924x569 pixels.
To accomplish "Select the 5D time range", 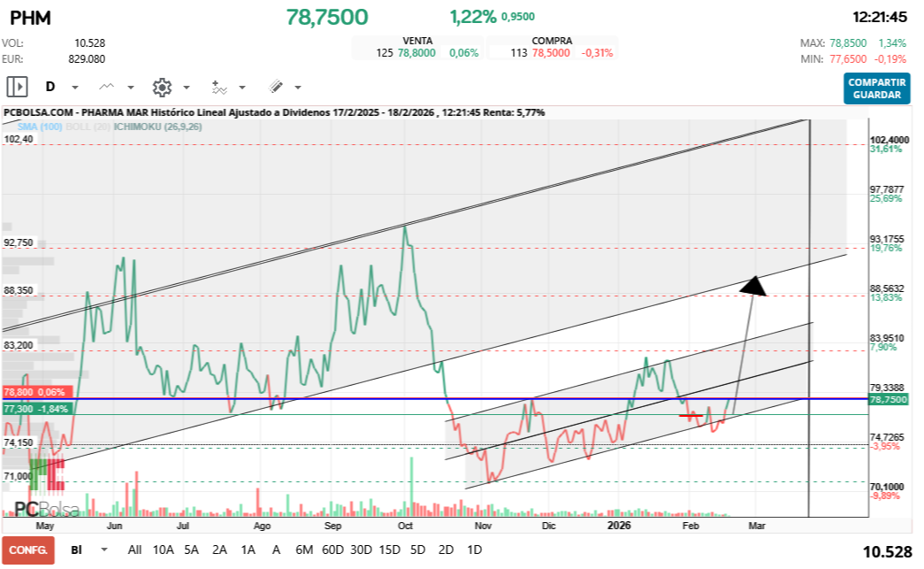I will [x=418, y=550].
